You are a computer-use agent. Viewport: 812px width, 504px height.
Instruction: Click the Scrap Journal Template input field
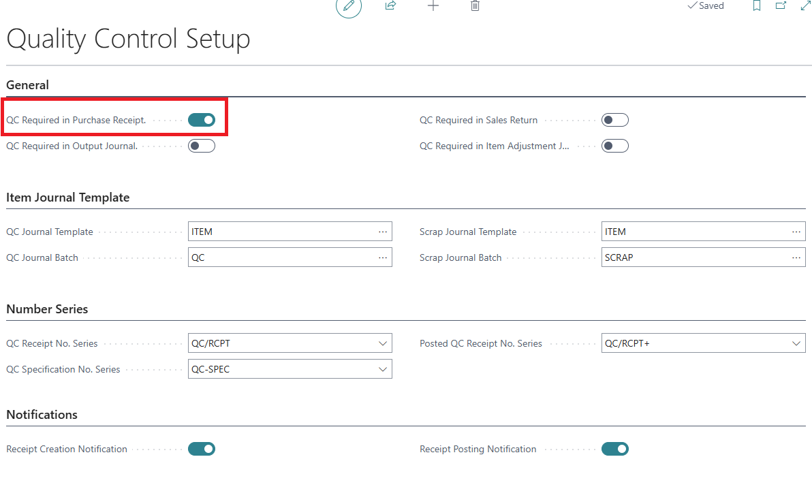(x=693, y=232)
